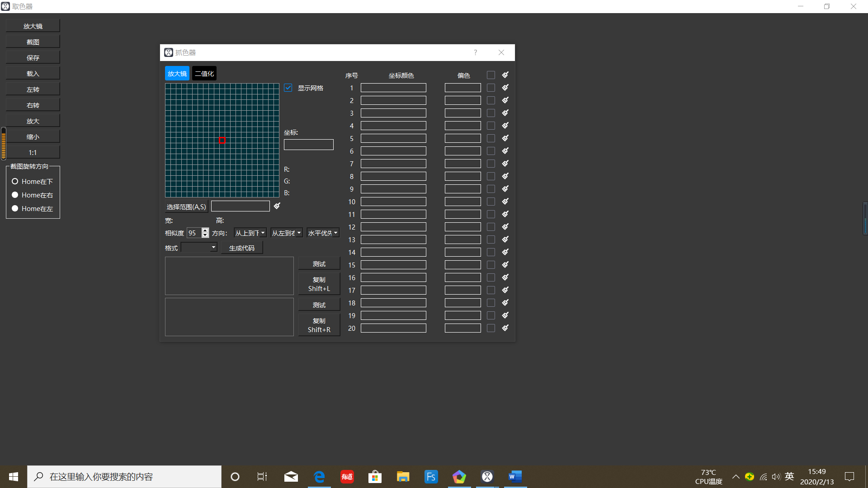Switch to the 二值化 tab
The image size is (868, 488).
tap(204, 73)
